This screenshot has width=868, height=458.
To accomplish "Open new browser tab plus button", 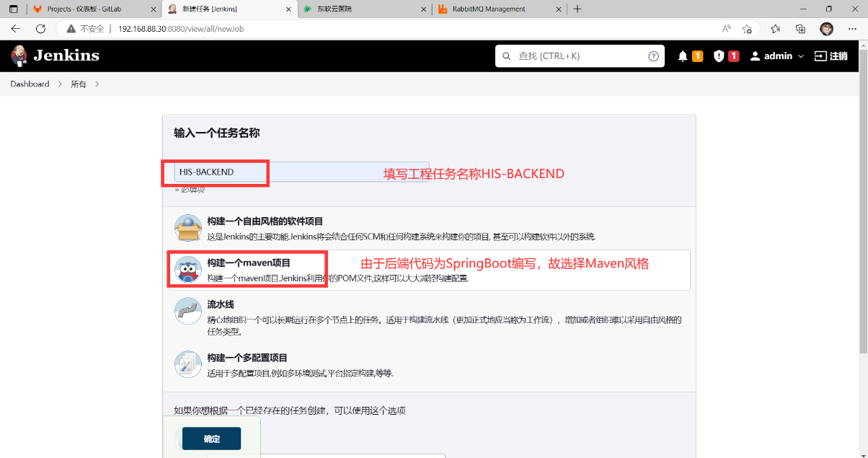I will pos(577,9).
